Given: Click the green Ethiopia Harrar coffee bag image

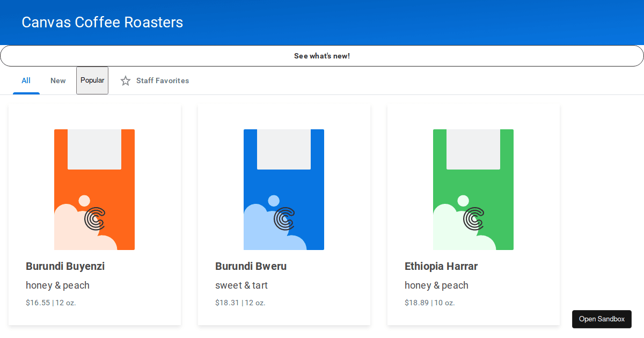Looking at the screenshot, I should coord(473,189).
